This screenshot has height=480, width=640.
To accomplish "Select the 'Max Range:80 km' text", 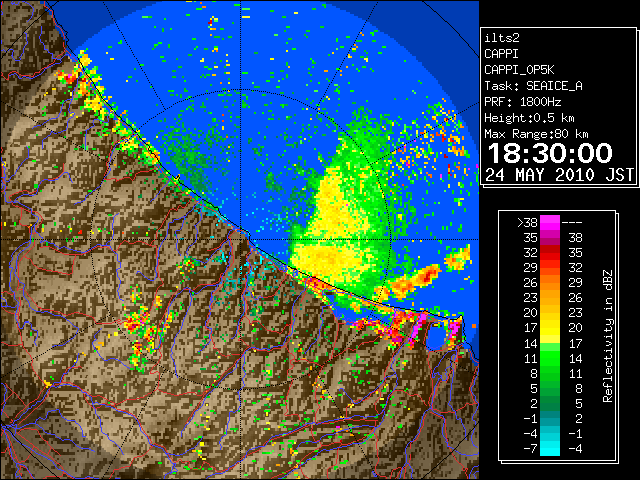I will tap(536, 134).
